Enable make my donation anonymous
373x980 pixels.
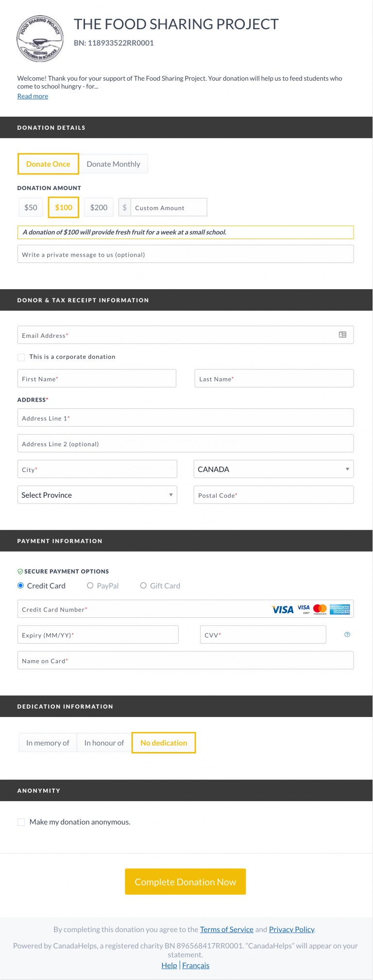click(x=21, y=822)
